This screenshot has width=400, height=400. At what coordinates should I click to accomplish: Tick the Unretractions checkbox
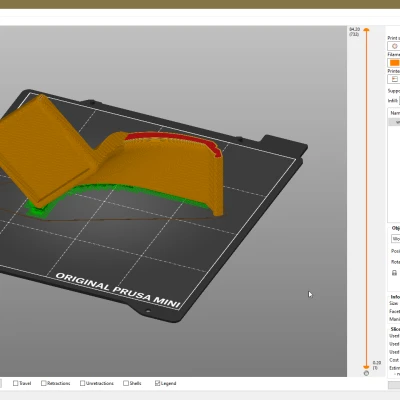[x=82, y=383]
